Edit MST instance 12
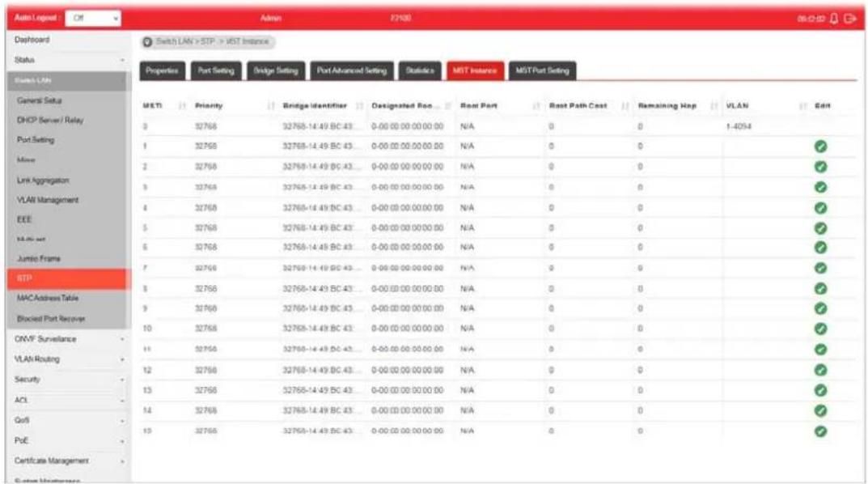 (820, 370)
